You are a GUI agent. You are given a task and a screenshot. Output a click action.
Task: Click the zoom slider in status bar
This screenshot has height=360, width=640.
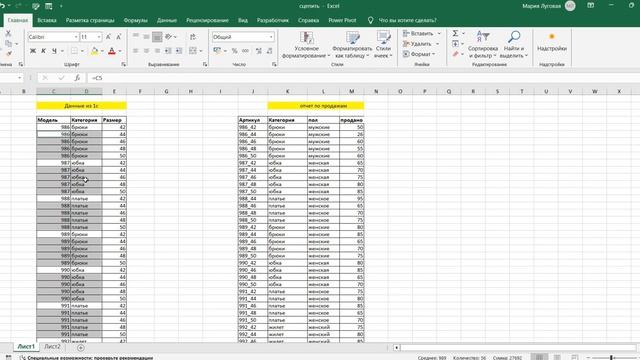(x=612, y=358)
